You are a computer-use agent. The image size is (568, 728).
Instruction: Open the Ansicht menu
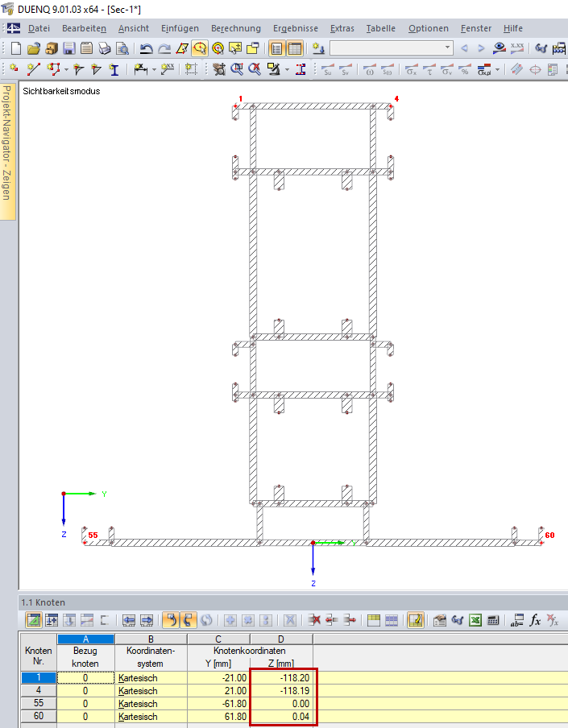134,28
